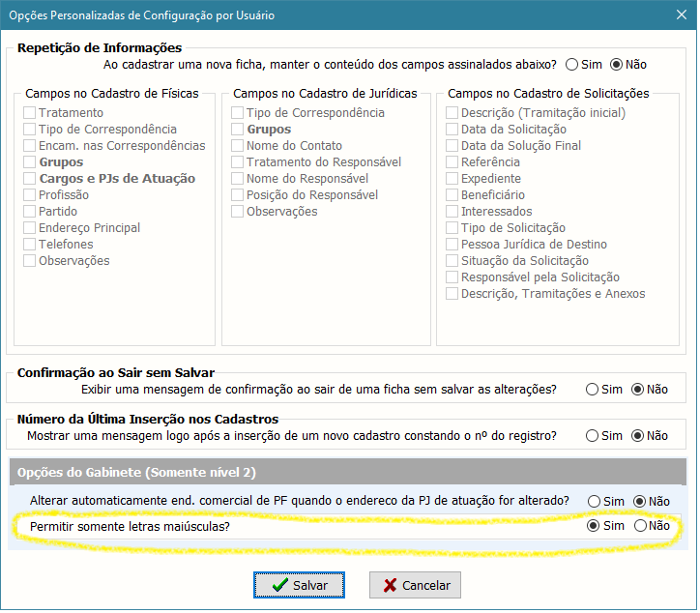Image resolution: width=700 pixels, height=613 pixels.
Task: Check Descrição, Tramitações e Anexos
Action: 452,294
